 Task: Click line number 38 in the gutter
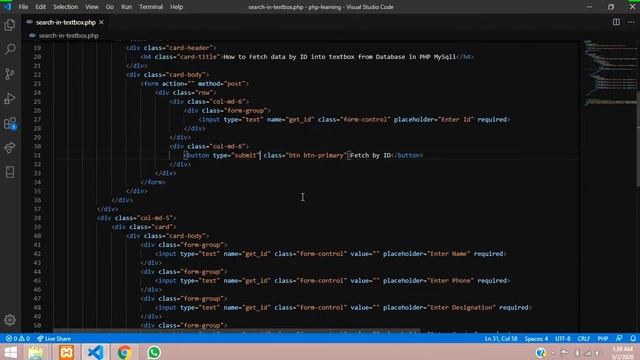pyautogui.click(x=37, y=218)
